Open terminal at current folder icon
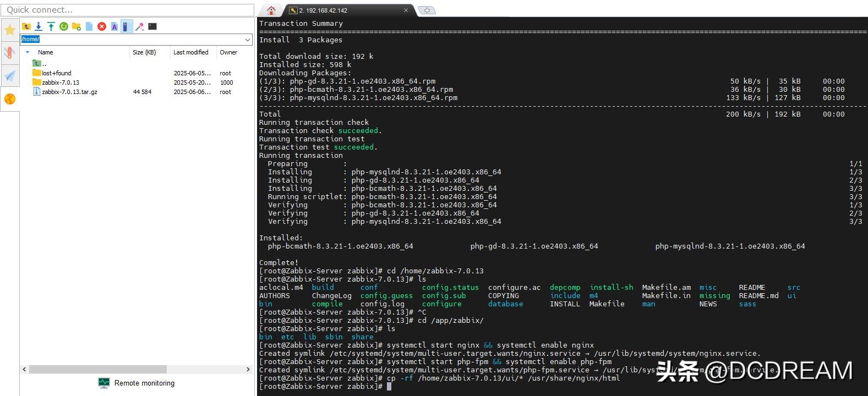This screenshot has width=868, height=396. tap(152, 26)
